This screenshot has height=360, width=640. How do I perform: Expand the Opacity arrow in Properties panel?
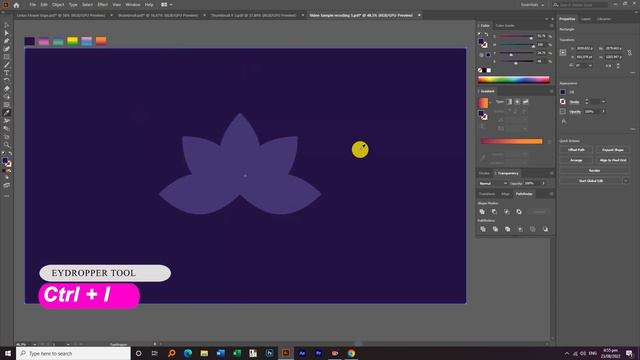point(603,111)
